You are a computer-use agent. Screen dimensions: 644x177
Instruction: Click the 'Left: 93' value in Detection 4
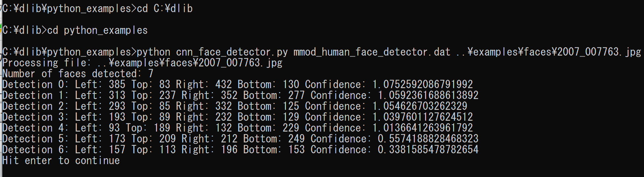97,128
